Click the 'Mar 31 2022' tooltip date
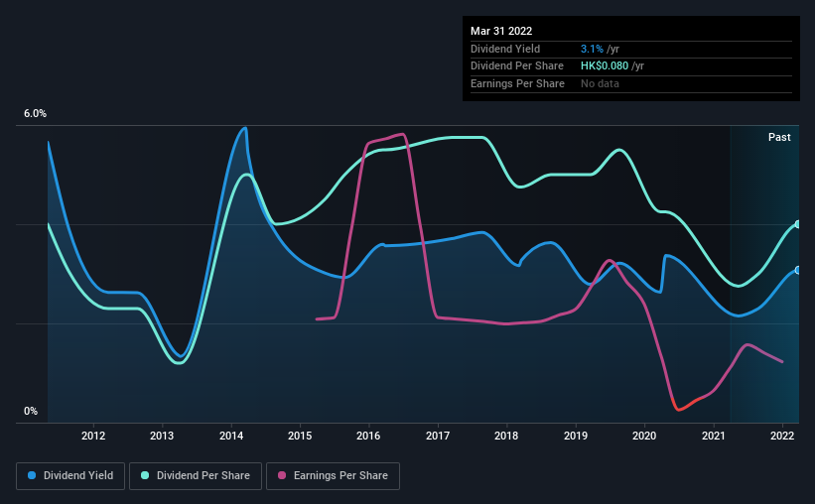Image resolution: width=815 pixels, height=504 pixels. (x=501, y=31)
